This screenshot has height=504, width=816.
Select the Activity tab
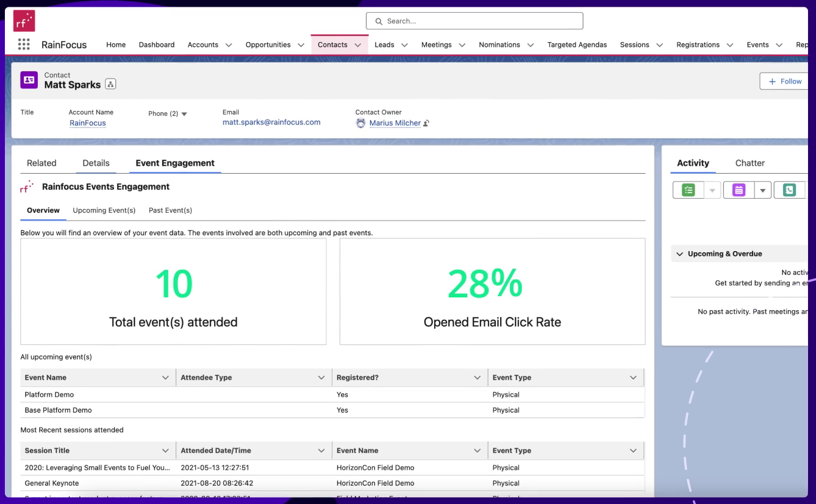coord(693,163)
